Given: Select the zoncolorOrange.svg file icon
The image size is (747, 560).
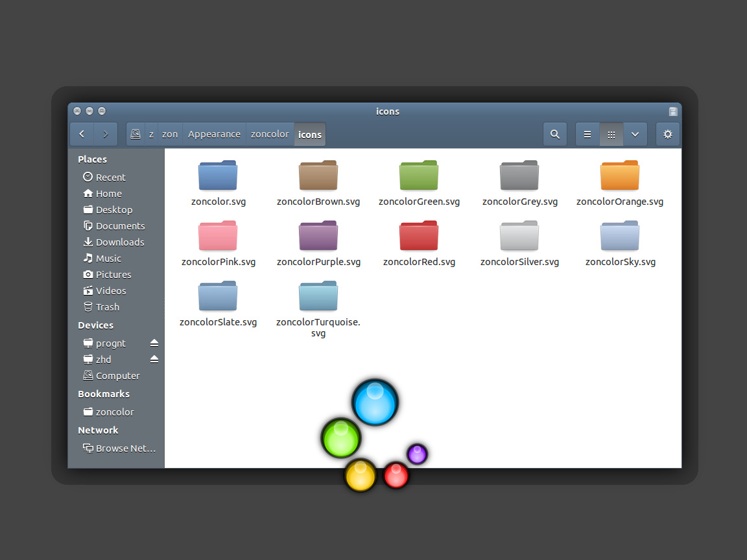Looking at the screenshot, I should point(620,175).
